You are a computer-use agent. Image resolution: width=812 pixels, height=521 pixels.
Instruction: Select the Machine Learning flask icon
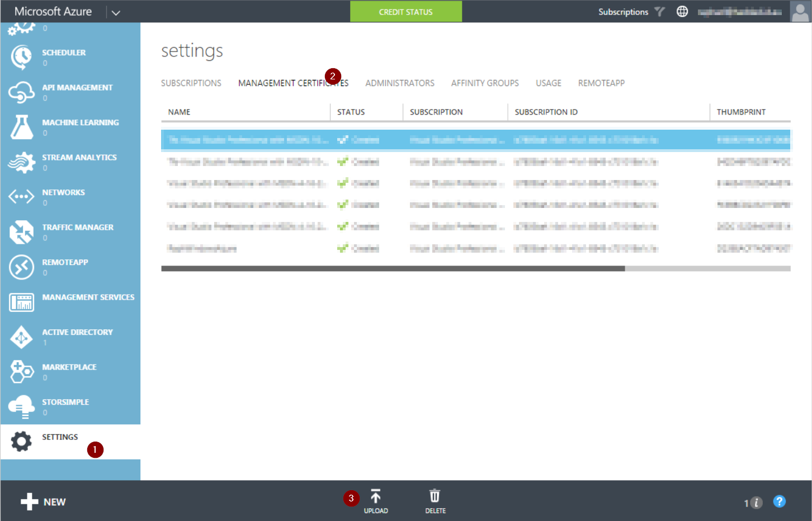(21, 127)
